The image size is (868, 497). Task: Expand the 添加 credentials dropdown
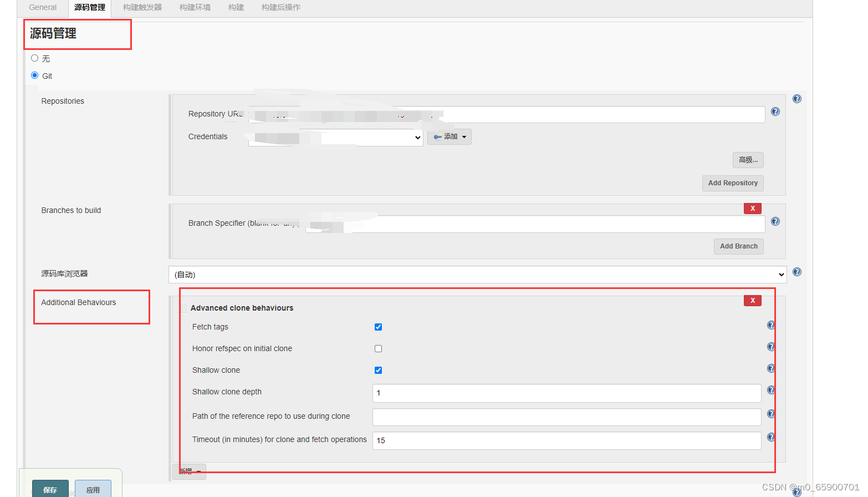coord(449,136)
